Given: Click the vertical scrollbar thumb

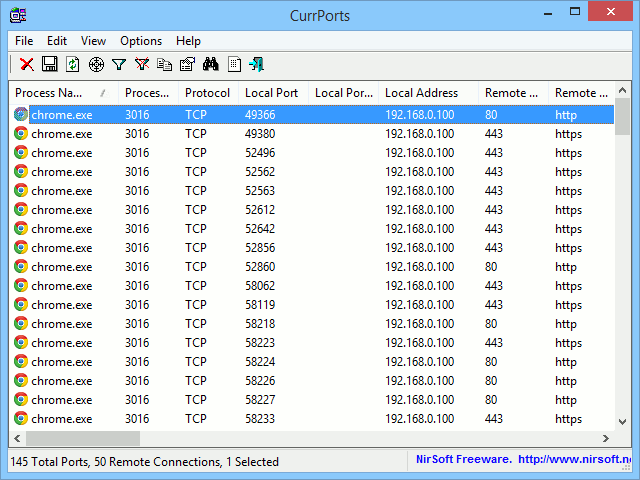Looking at the screenshot, I should coord(622,117).
